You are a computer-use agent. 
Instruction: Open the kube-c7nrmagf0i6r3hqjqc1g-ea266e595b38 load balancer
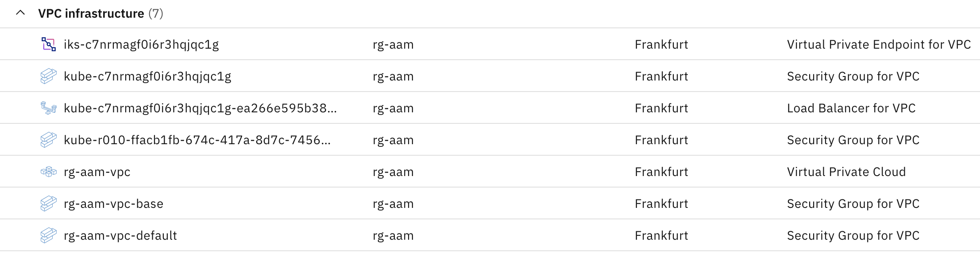(200, 108)
